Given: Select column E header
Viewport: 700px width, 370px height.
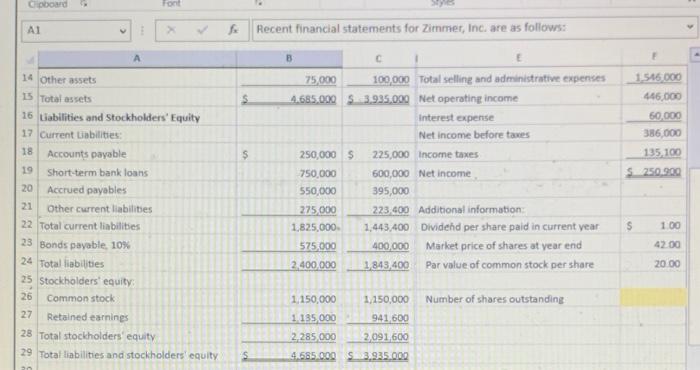Looking at the screenshot, I should tap(518, 58).
